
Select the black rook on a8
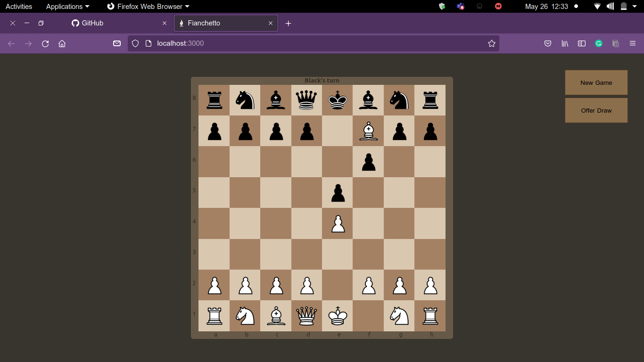coord(214,100)
